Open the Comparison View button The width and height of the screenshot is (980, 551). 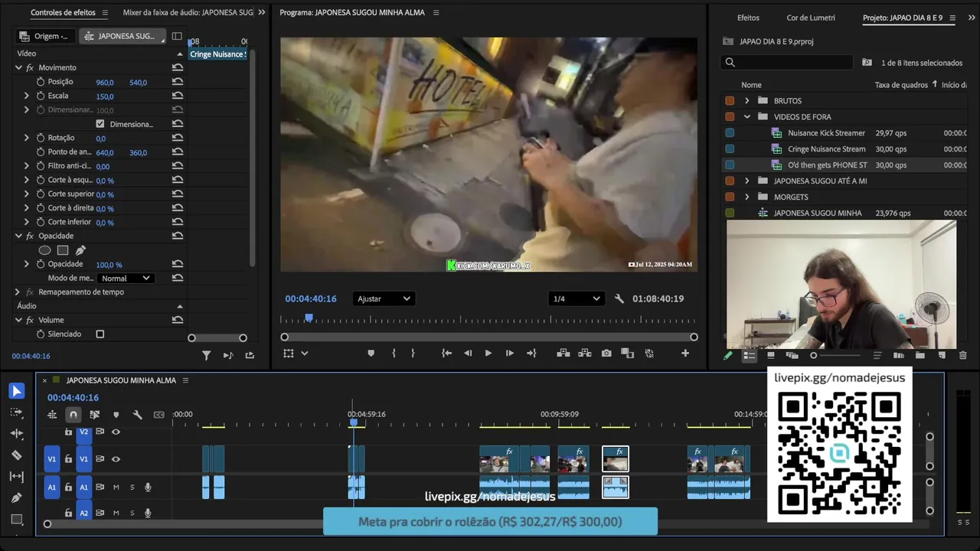628,354
